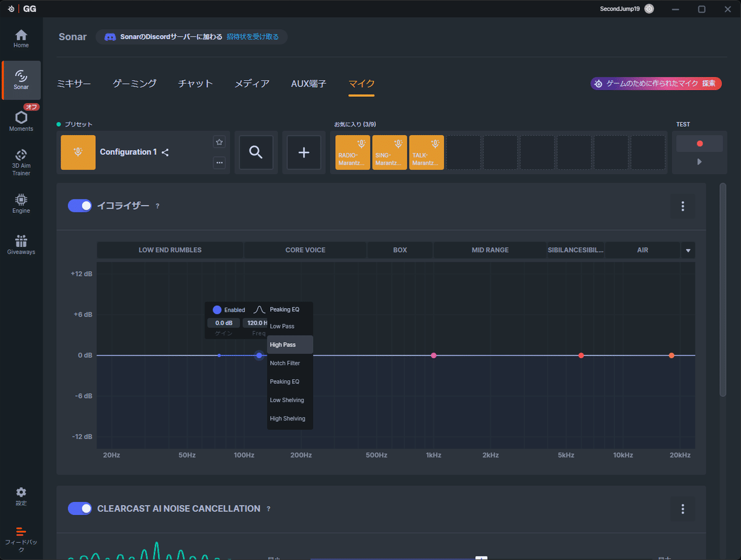Search presets with magnifier button

[256, 152]
